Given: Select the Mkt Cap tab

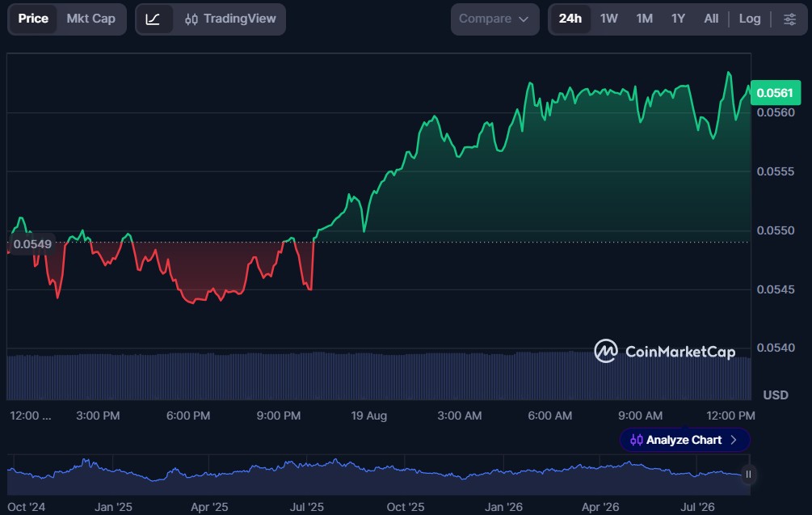Looking at the screenshot, I should pyautogui.click(x=90, y=19).
